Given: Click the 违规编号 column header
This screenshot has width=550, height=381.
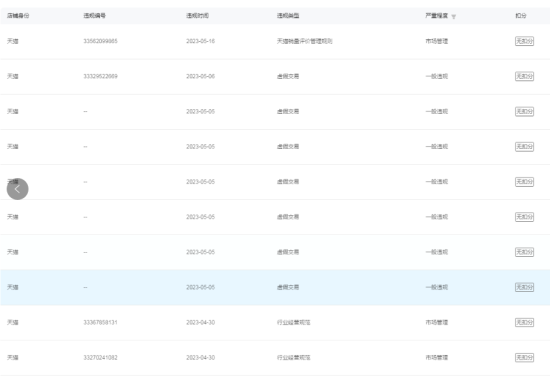Looking at the screenshot, I should 95,15.
